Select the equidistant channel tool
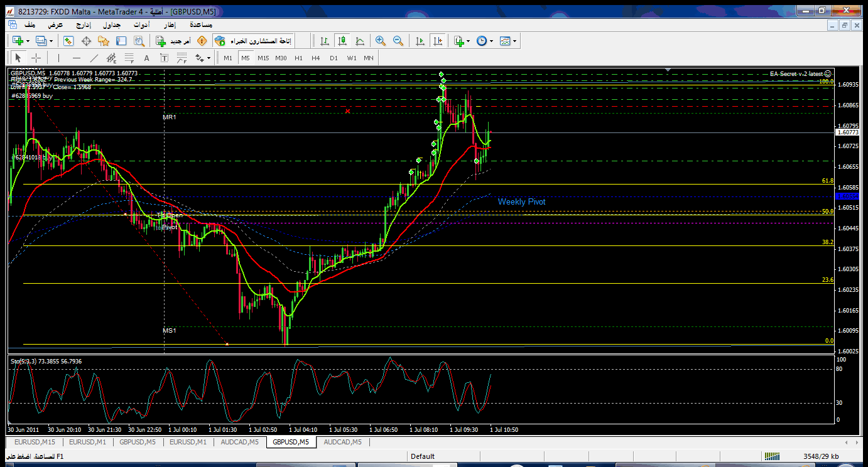This screenshot has width=868, height=467. [112, 58]
